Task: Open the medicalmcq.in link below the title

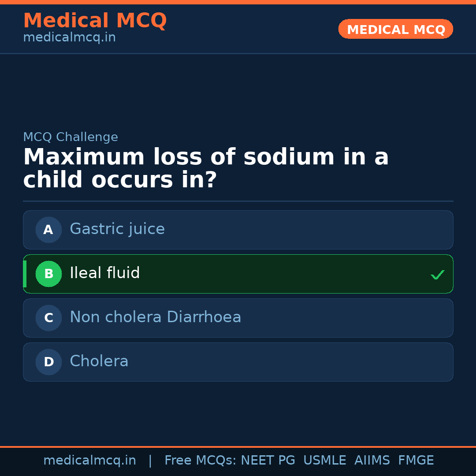Action: coord(69,38)
